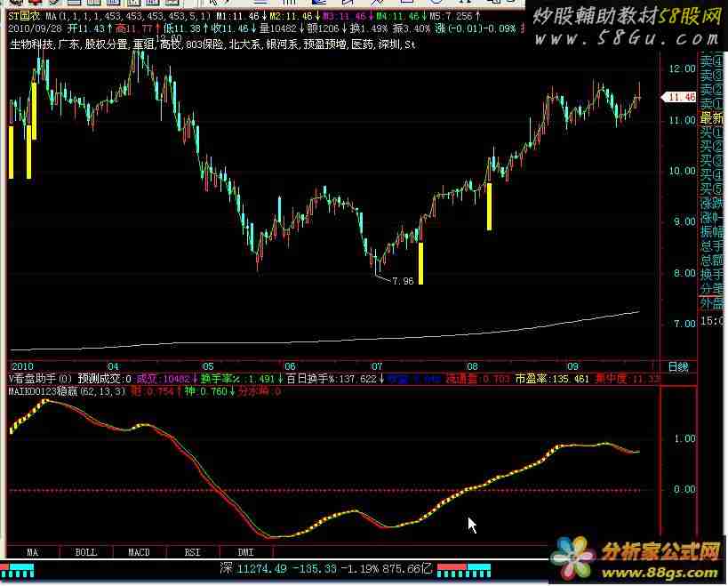Click the 09 month marker on time axis
The height and width of the screenshot is (586, 728).
point(572,367)
